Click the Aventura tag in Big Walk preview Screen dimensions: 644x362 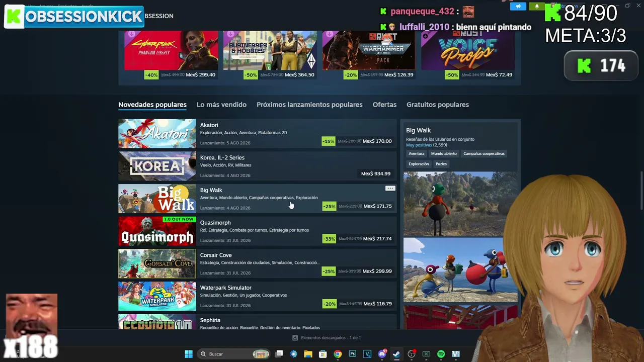pos(417,154)
